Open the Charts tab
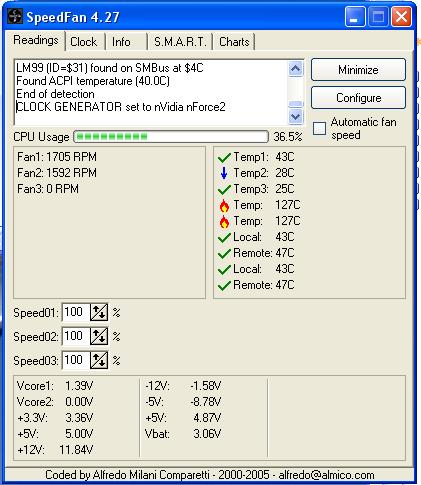 234,42
